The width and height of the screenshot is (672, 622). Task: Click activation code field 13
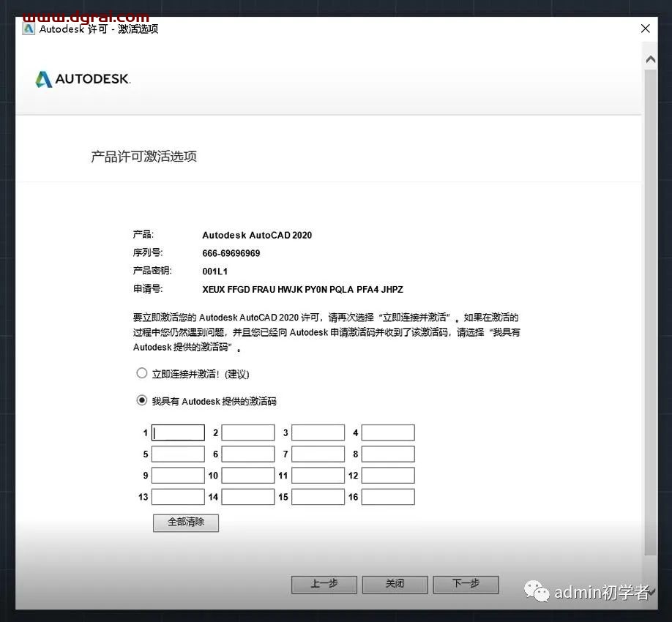point(179,497)
